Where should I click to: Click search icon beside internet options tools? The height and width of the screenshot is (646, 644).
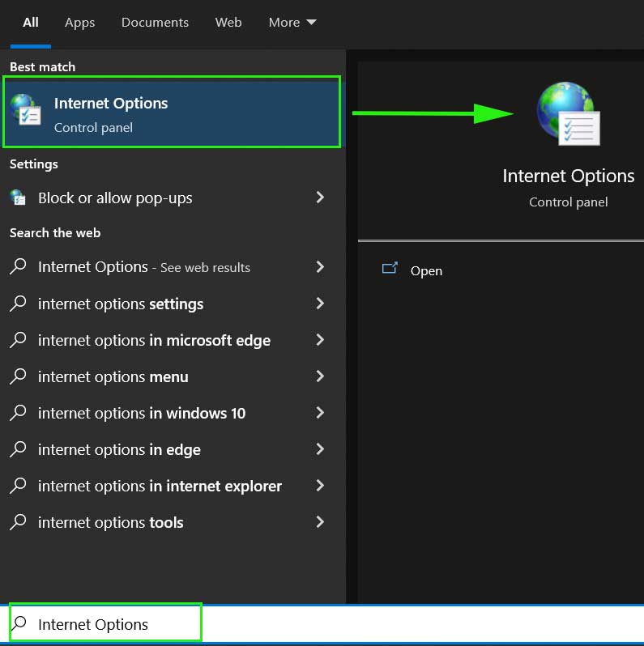pos(18,521)
